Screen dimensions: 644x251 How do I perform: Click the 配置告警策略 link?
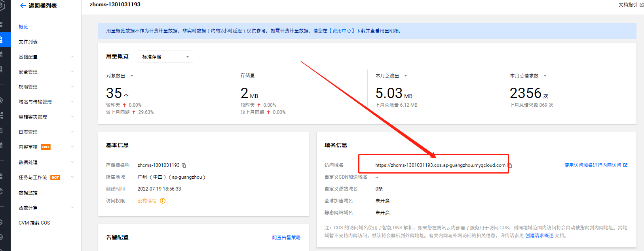[286, 238]
